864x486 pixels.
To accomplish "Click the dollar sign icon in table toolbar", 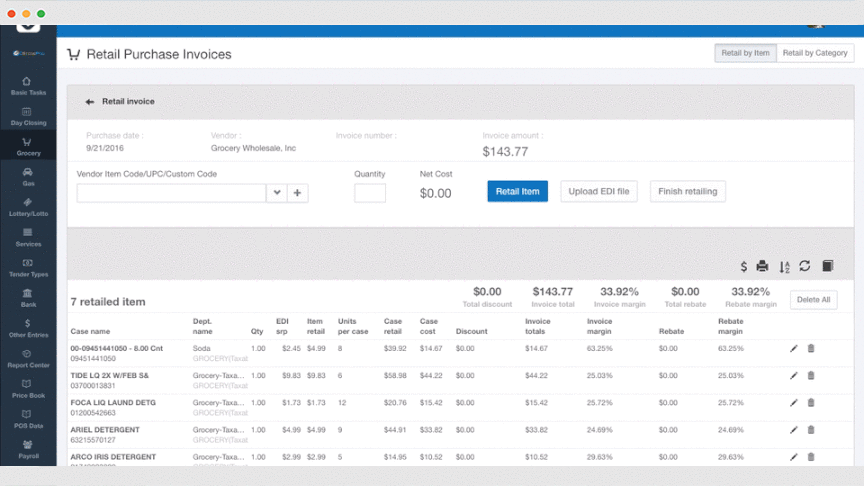I will click(744, 267).
